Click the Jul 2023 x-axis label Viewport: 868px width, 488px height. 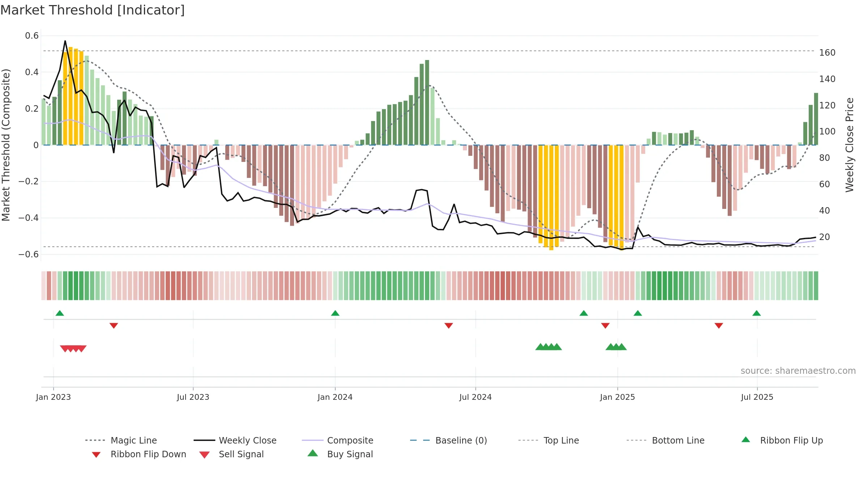point(193,397)
